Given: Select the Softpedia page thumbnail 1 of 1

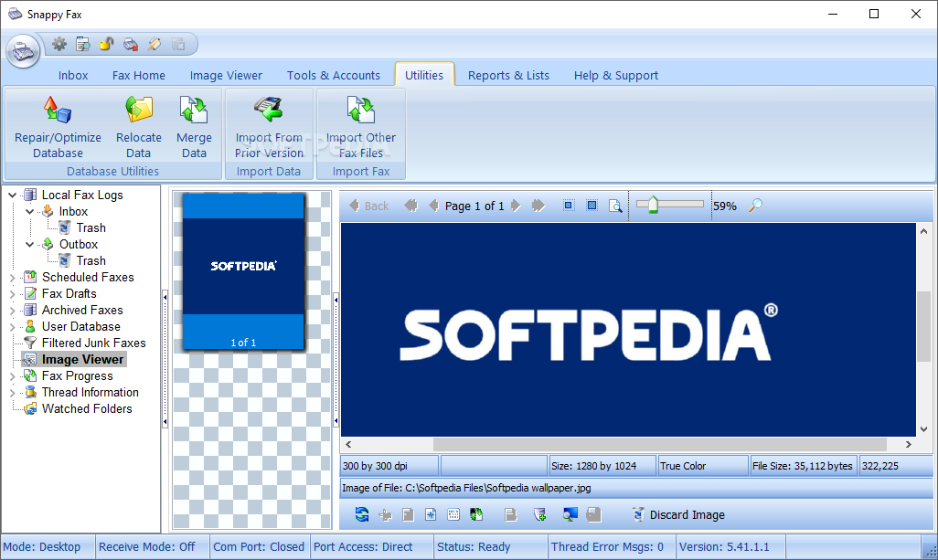Looking at the screenshot, I should point(243,270).
